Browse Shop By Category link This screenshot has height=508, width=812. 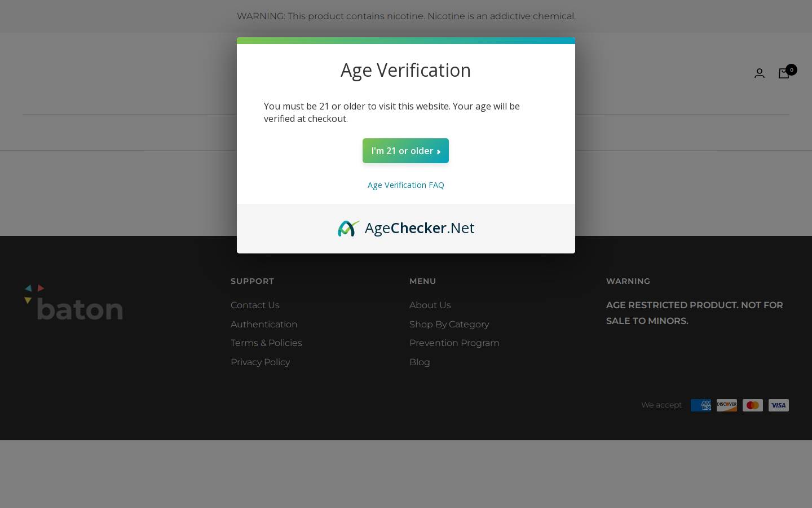coord(449,324)
